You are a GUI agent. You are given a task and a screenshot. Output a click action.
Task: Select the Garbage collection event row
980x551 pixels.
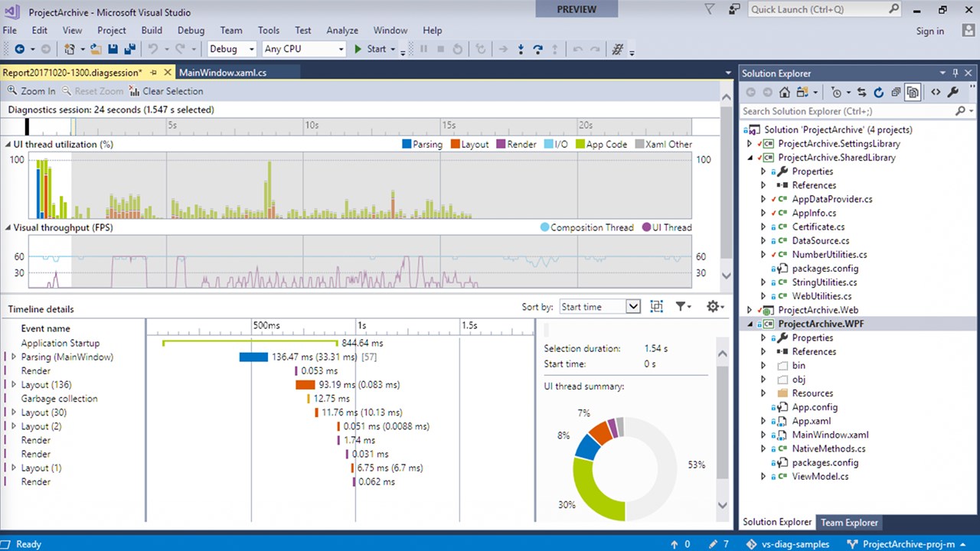59,399
